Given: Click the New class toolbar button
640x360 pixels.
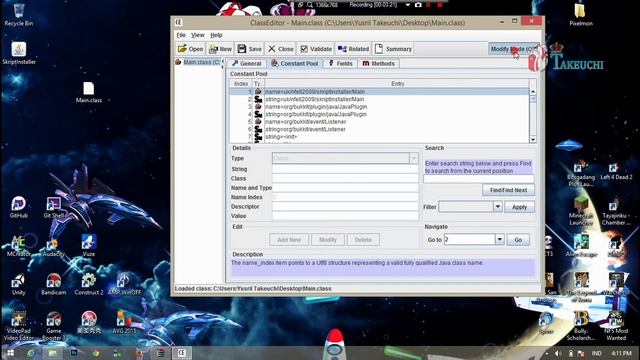Looking at the screenshot, I should click(220, 49).
